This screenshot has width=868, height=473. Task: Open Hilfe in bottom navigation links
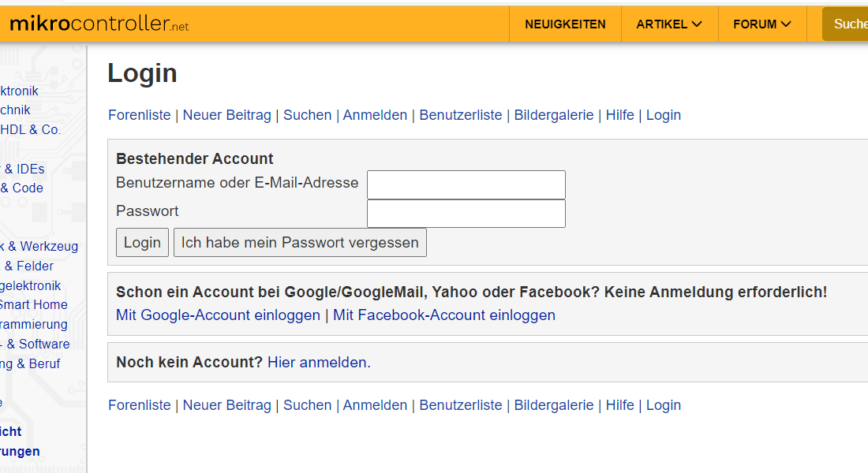[x=619, y=405]
